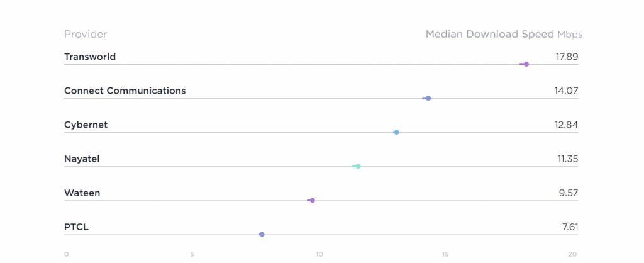Click the 12.84 speed value

click(x=566, y=125)
